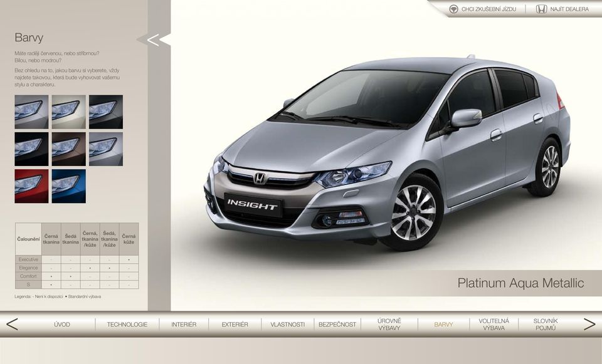Select the BARVY tab

coord(443,325)
